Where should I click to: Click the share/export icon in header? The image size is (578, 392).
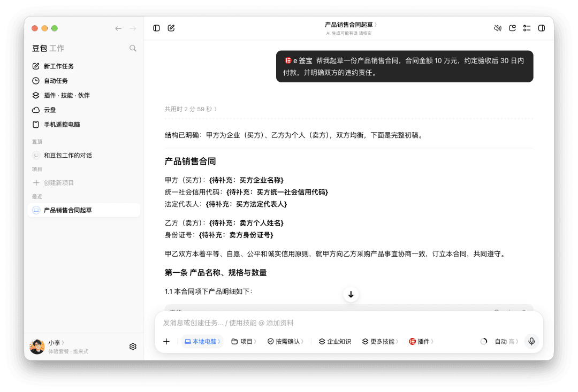point(512,28)
